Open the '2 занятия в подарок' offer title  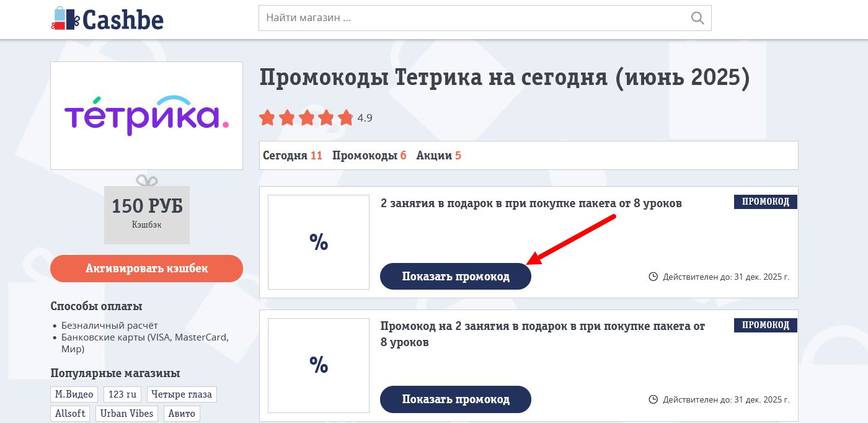[x=531, y=203]
